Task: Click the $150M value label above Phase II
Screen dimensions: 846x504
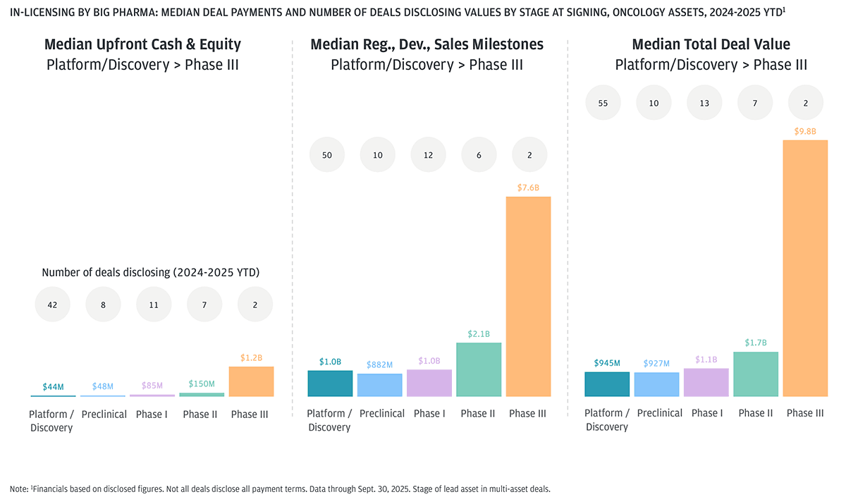Action: pyautogui.click(x=202, y=384)
